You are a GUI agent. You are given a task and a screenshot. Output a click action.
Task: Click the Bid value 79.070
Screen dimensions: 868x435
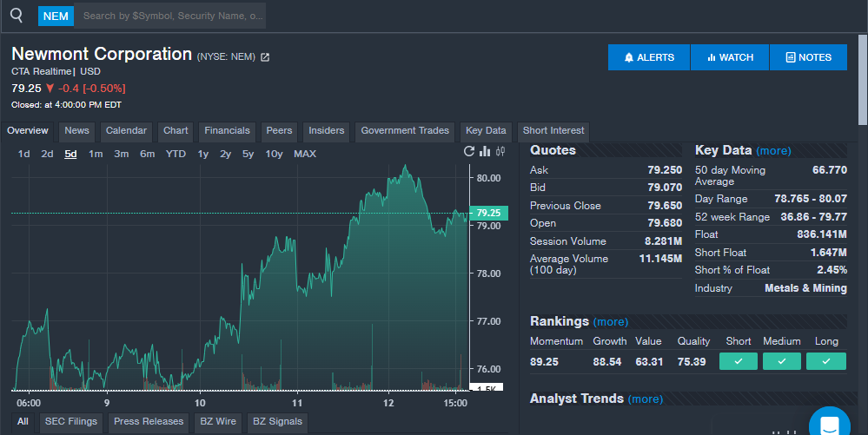click(665, 188)
